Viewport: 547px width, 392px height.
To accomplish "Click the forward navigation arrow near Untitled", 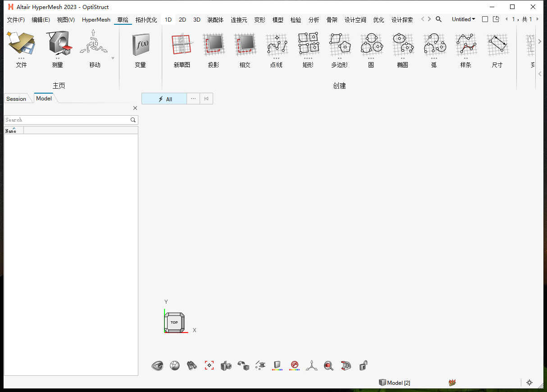I will [x=429, y=19].
